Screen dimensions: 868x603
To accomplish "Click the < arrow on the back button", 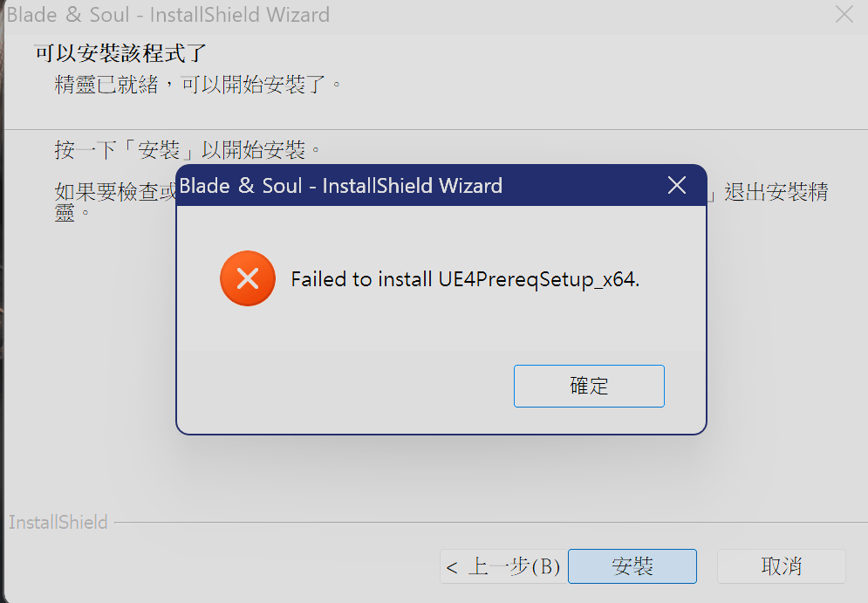I will 452,567.
